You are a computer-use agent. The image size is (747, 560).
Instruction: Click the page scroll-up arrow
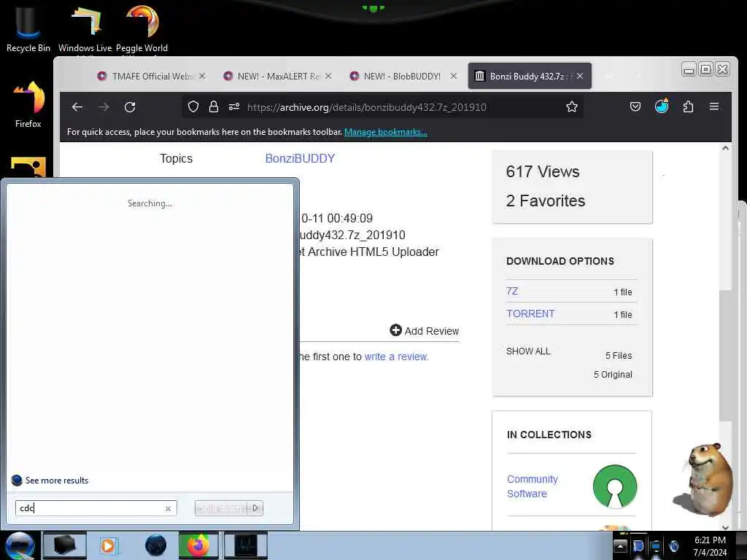725,148
